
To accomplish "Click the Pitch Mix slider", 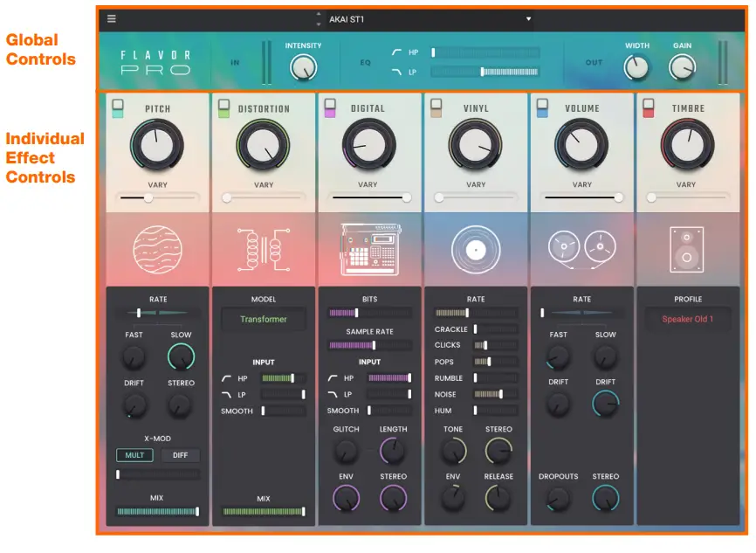I will pos(157,511).
